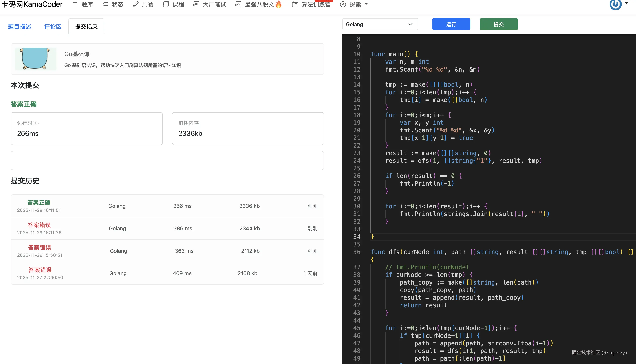Switch to the 题目描述 tab
The image size is (636, 364).
(x=20, y=26)
